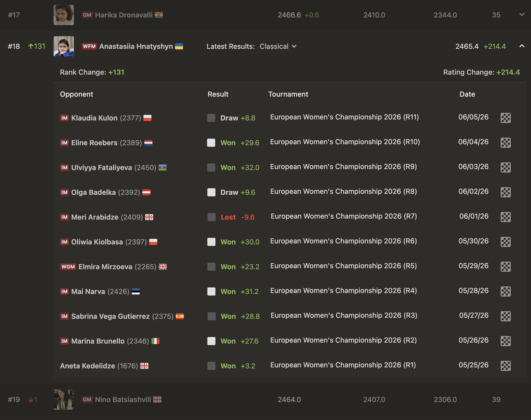The width and height of the screenshot is (531, 420).
Task: Collapse Anastasiia Hnatyshyn's expanded results row
Action: [x=522, y=46]
